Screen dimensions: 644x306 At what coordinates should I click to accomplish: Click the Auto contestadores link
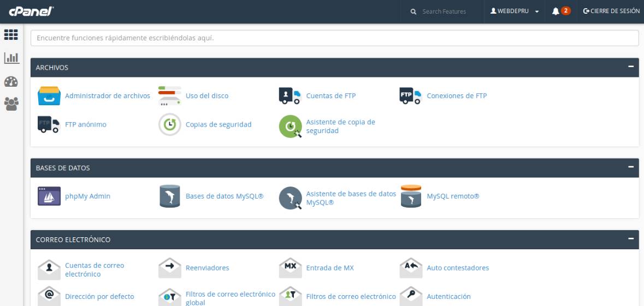click(x=457, y=268)
